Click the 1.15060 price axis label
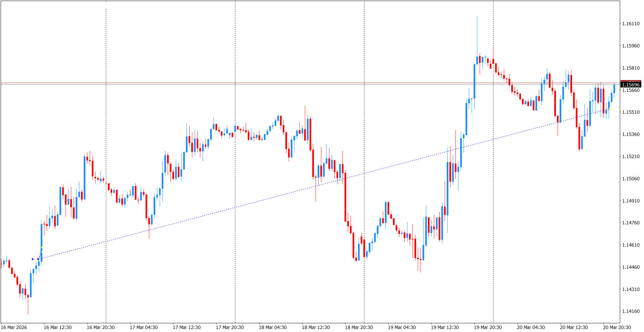Viewport: 644px width, 332px height. [x=631, y=179]
